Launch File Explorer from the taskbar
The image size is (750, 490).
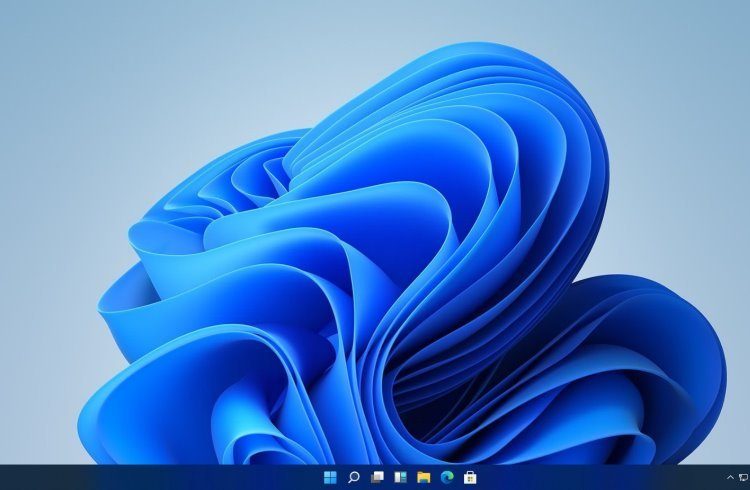(x=423, y=478)
